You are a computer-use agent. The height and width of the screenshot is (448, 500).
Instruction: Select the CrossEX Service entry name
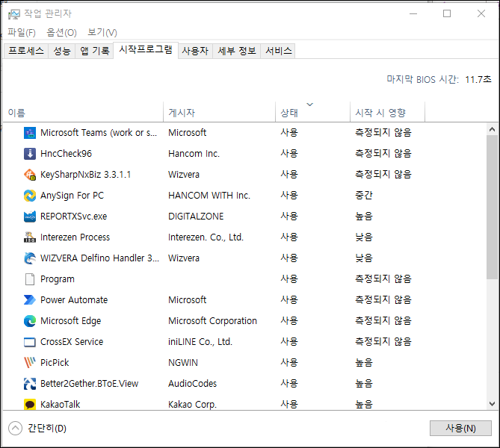(x=72, y=342)
